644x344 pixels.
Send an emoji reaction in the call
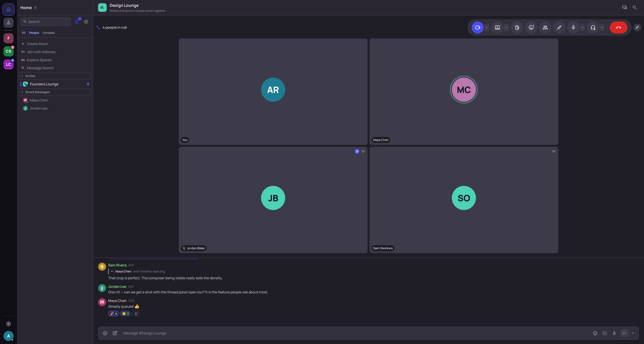[x=531, y=27]
